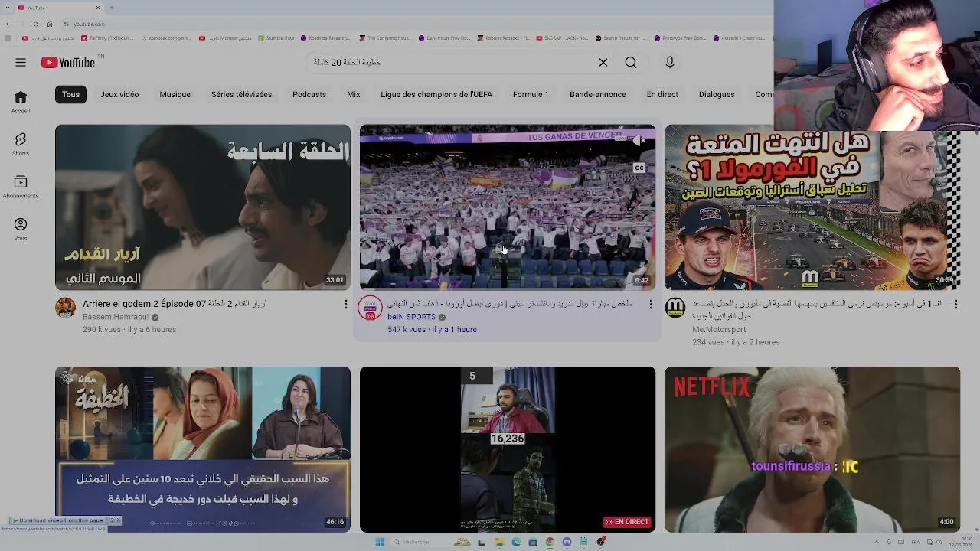Viewport: 980px width, 551px height.
Task: Select the Séries télévisées chip
Action: (242, 94)
